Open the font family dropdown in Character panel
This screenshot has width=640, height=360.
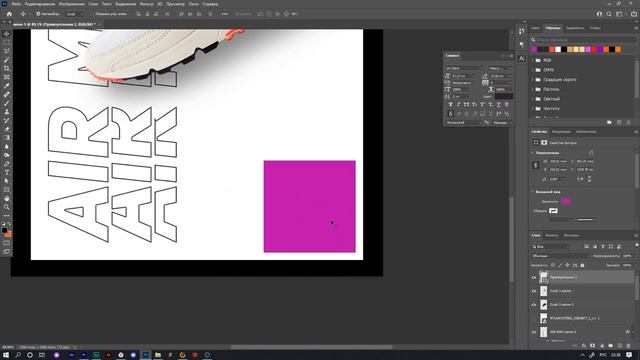[x=464, y=68]
